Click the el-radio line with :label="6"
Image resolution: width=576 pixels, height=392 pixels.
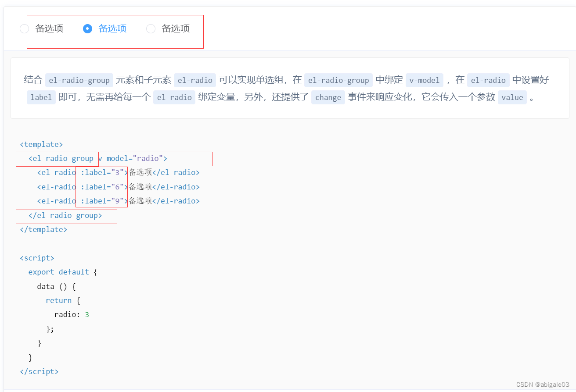(x=119, y=187)
